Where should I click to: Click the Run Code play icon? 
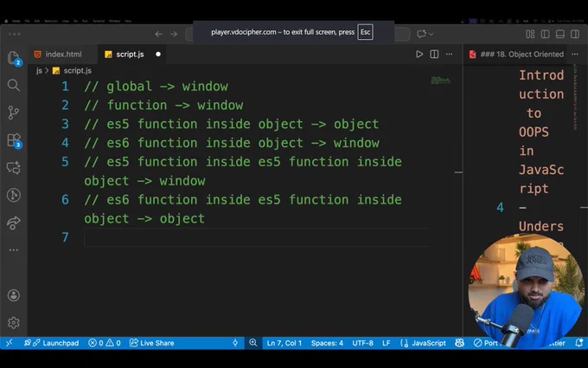(x=419, y=54)
